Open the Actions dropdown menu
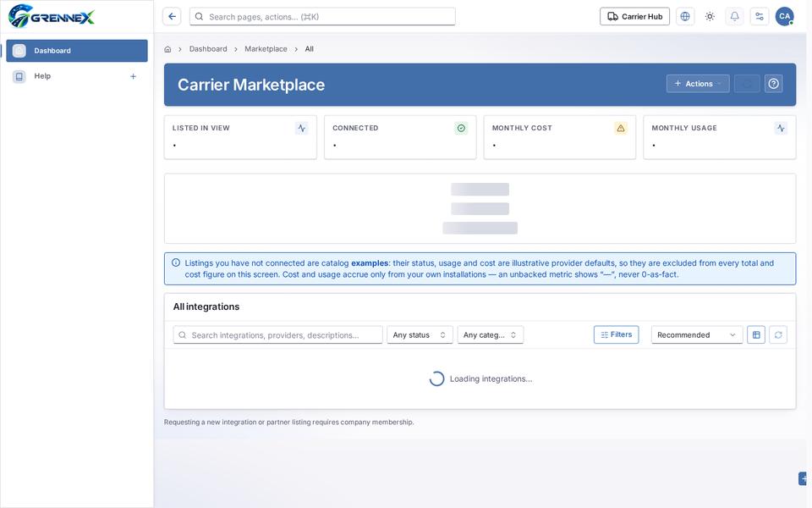 click(x=698, y=84)
